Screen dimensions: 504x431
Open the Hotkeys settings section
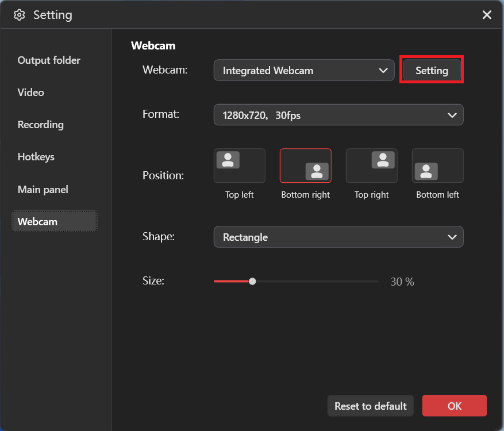pyautogui.click(x=36, y=156)
